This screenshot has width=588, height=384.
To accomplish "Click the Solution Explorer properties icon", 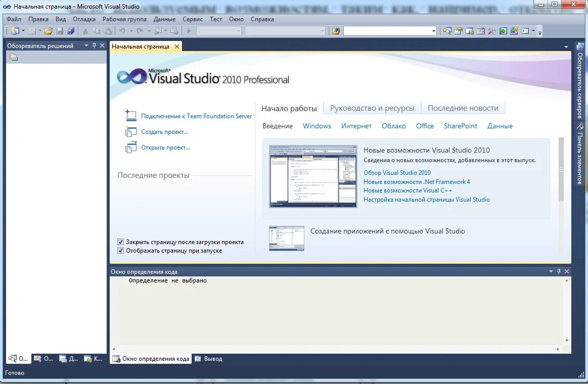I will point(14,57).
